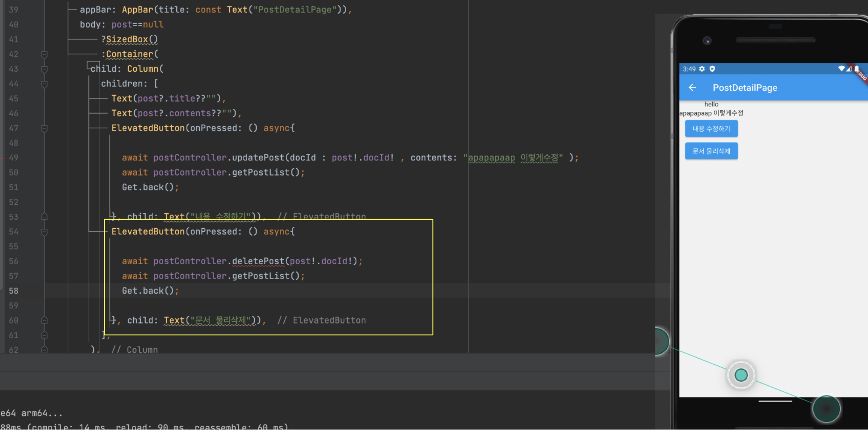This screenshot has height=432, width=868.
Task: Fold the children list at line 44
Action: 44,84
